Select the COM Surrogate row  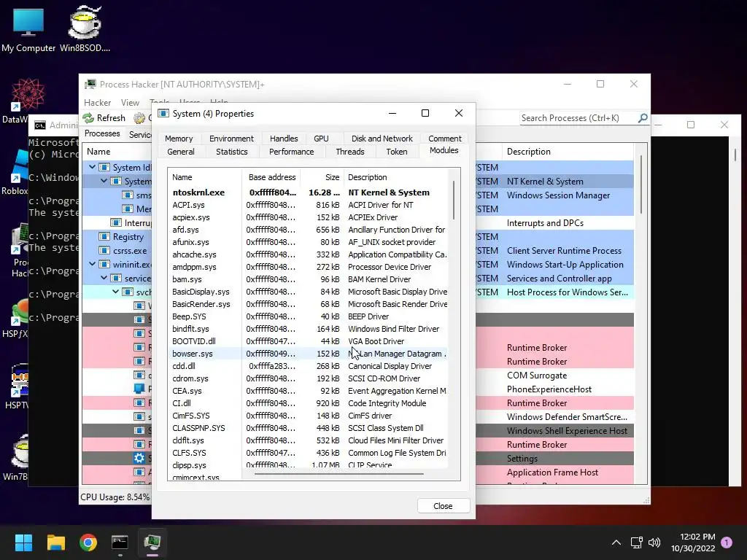coord(537,376)
